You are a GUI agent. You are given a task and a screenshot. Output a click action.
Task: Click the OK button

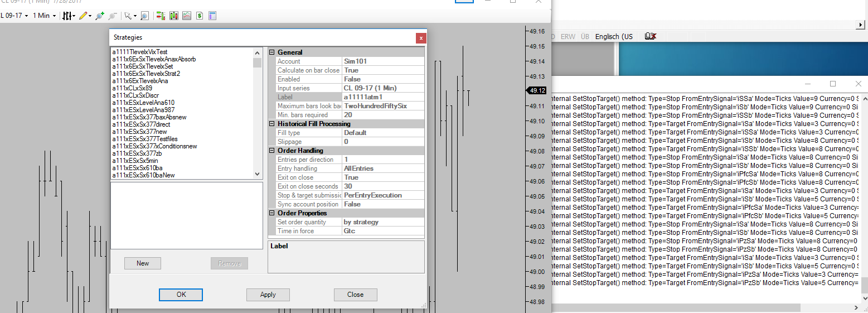tap(181, 295)
